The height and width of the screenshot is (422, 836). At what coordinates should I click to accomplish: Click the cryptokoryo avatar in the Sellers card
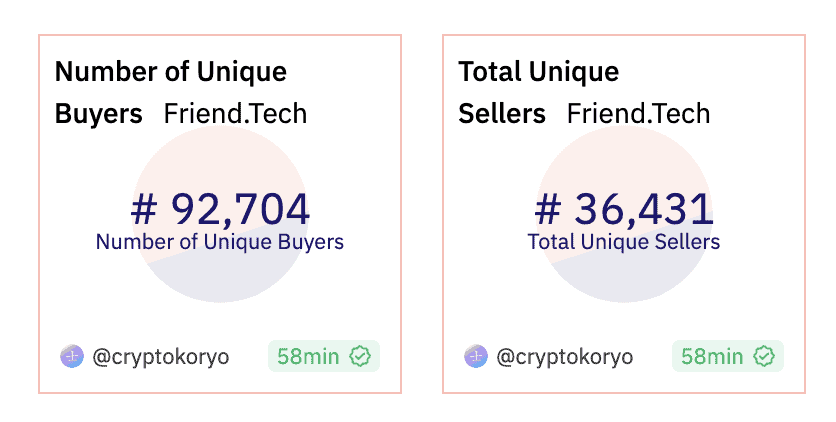[475, 356]
